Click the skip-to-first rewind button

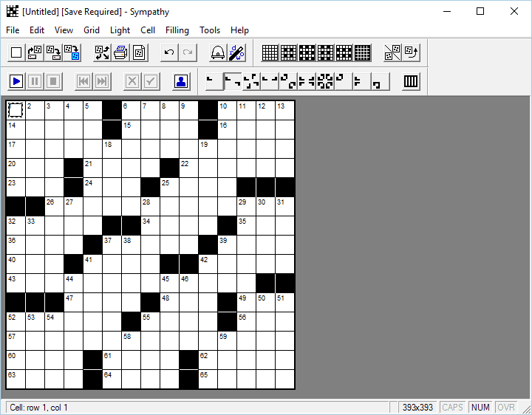click(83, 81)
